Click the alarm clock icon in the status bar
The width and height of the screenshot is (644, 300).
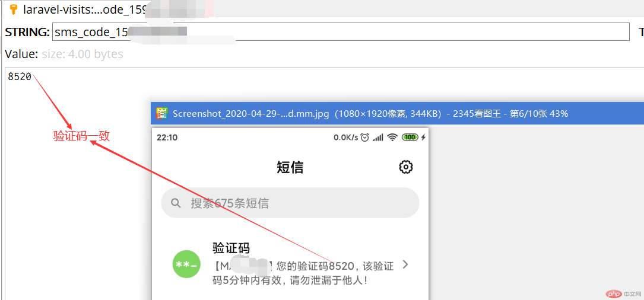[x=364, y=137]
